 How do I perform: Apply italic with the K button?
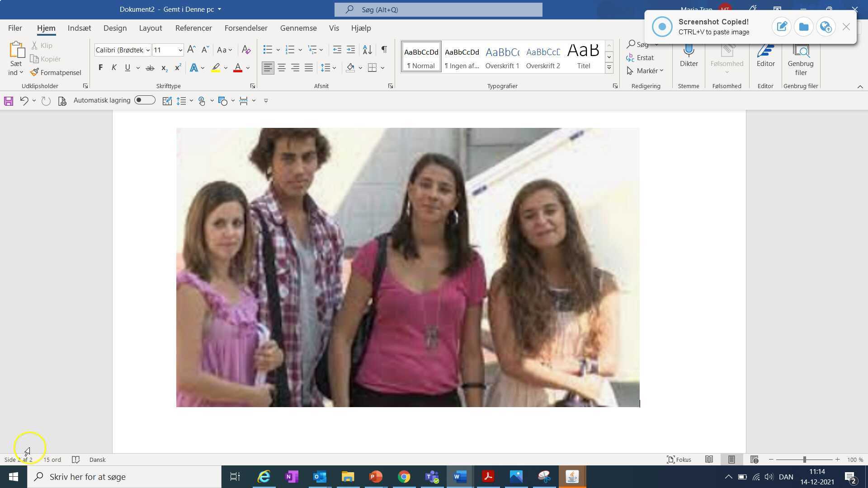(x=114, y=68)
